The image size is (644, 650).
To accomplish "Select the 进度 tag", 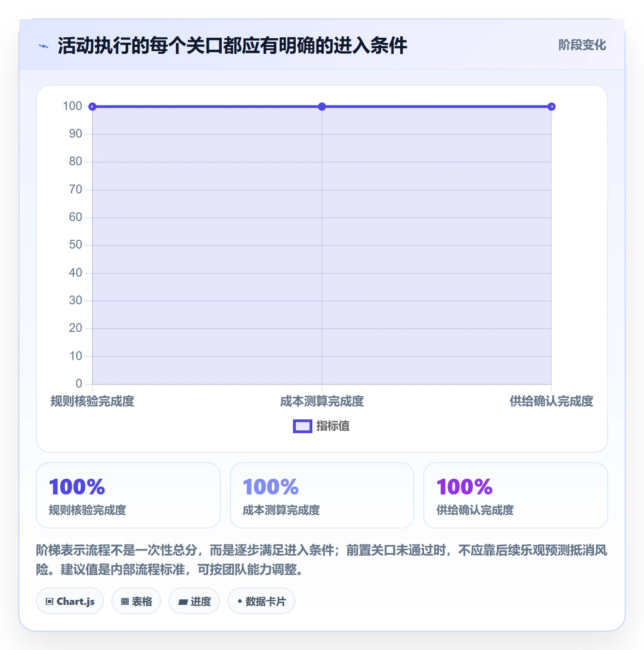I will (x=194, y=601).
